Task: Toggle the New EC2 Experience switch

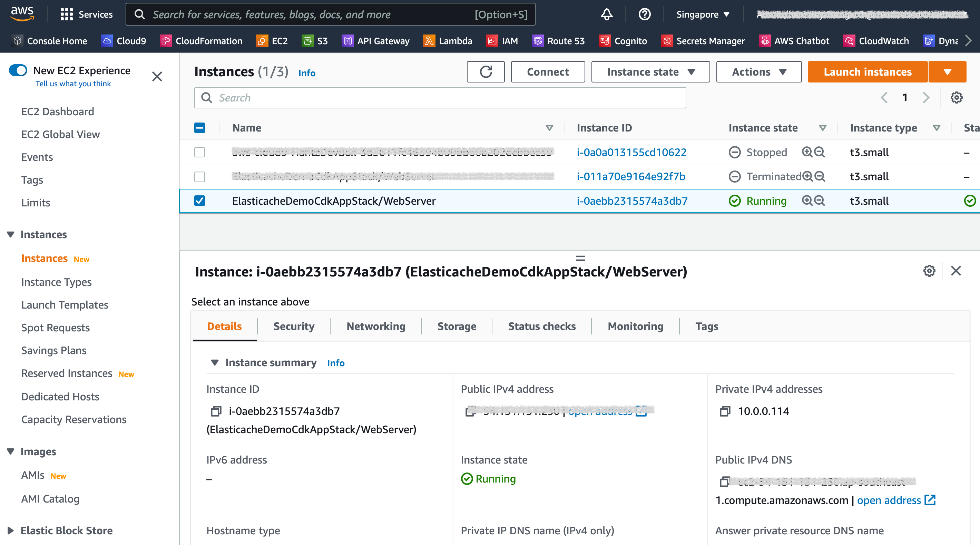Action: [x=18, y=70]
